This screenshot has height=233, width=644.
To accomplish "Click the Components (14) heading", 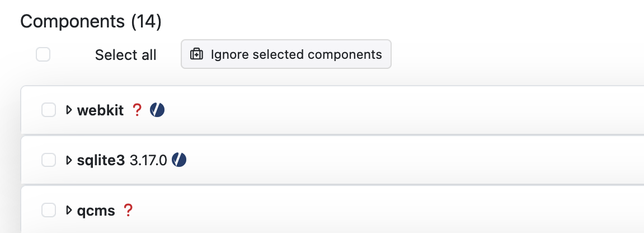I will pos(91,22).
